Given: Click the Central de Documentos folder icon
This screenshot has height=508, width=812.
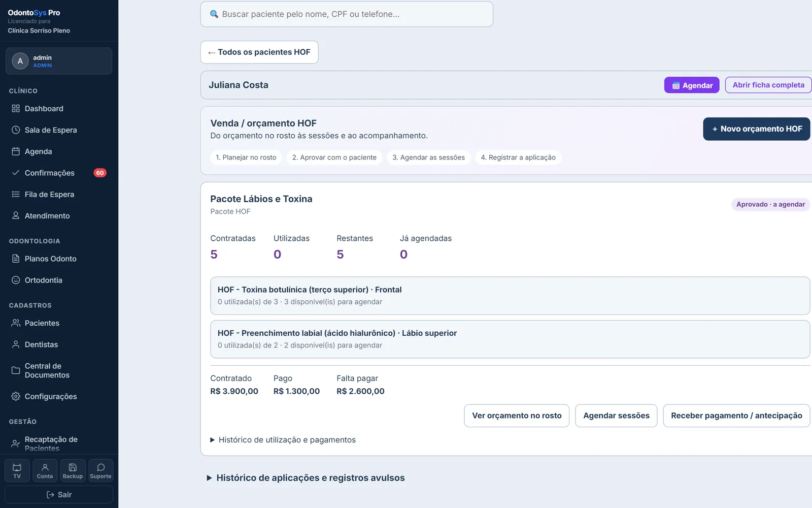Looking at the screenshot, I should [x=16, y=370].
